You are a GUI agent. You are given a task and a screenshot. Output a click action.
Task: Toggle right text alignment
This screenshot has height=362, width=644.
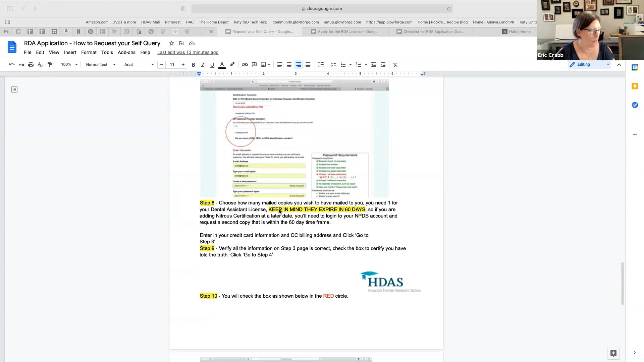[299, 65]
